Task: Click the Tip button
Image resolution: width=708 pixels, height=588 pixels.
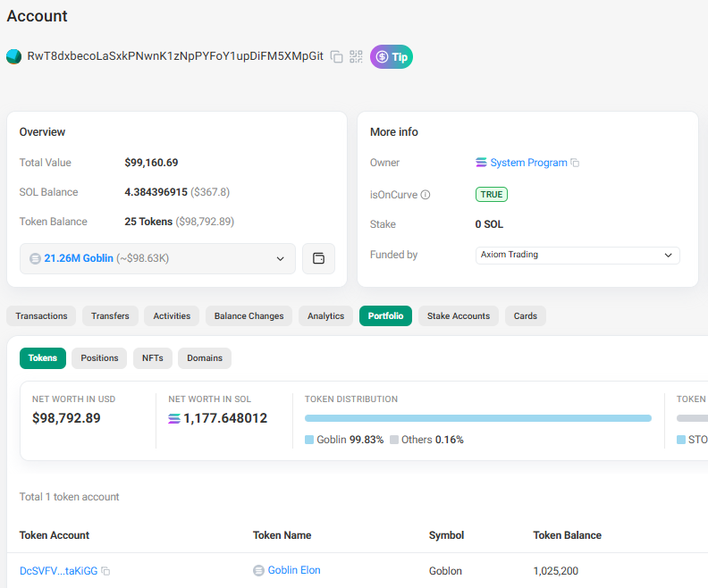Action: pos(391,57)
